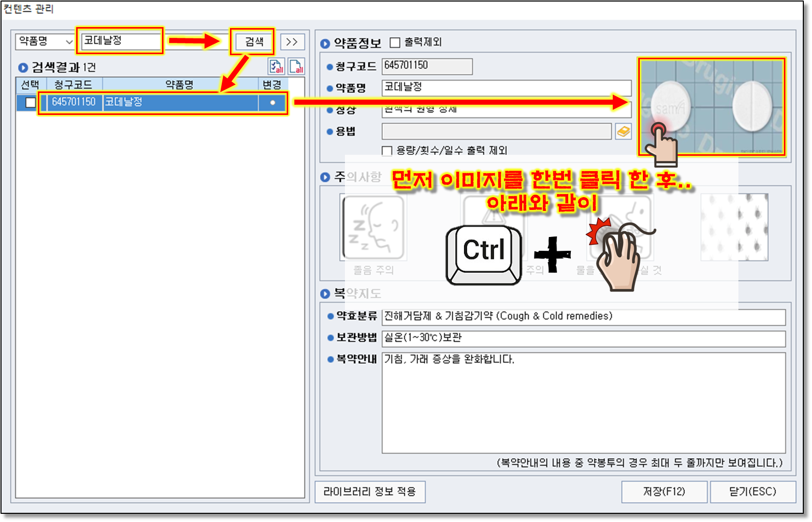Click the blank dotted caution image slot
Viewport: 812px width, 522px height.
pyautogui.click(x=734, y=227)
